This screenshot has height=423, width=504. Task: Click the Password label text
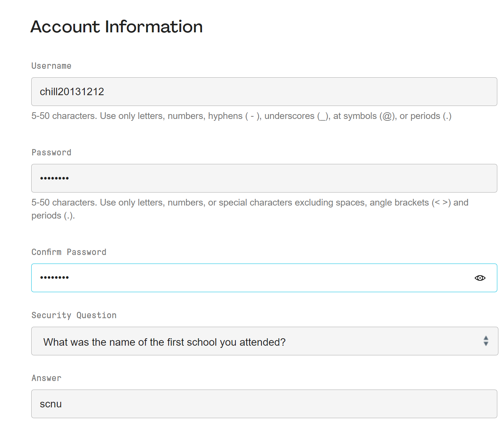[51, 152]
